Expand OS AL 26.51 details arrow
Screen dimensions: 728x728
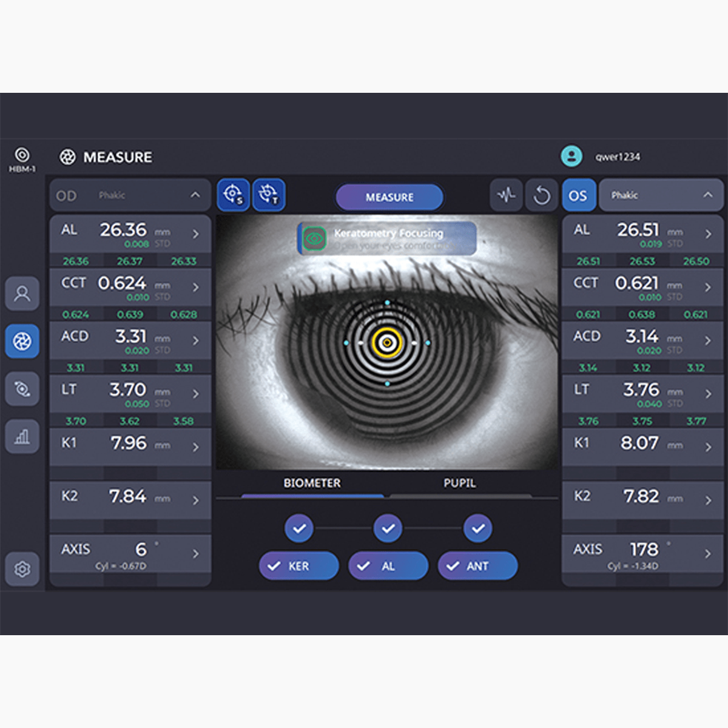tap(708, 234)
